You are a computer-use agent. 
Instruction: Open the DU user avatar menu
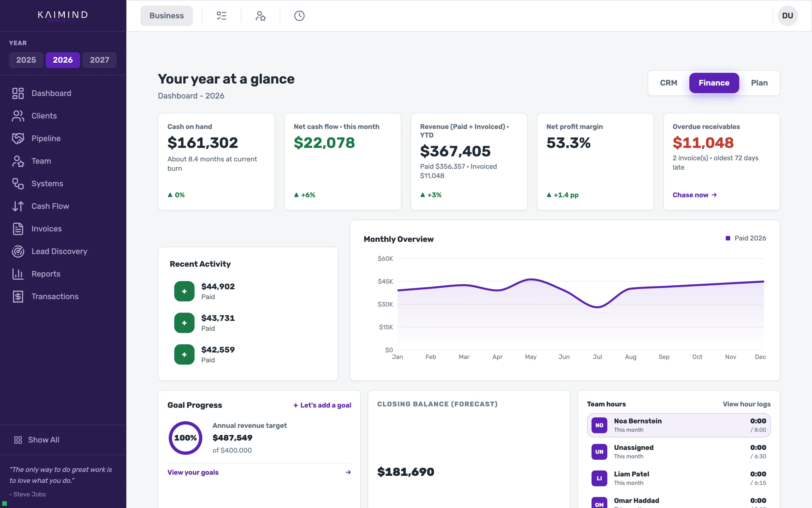(x=787, y=16)
